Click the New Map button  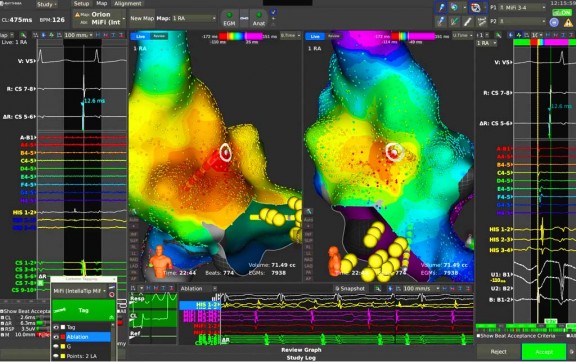(142, 18)
